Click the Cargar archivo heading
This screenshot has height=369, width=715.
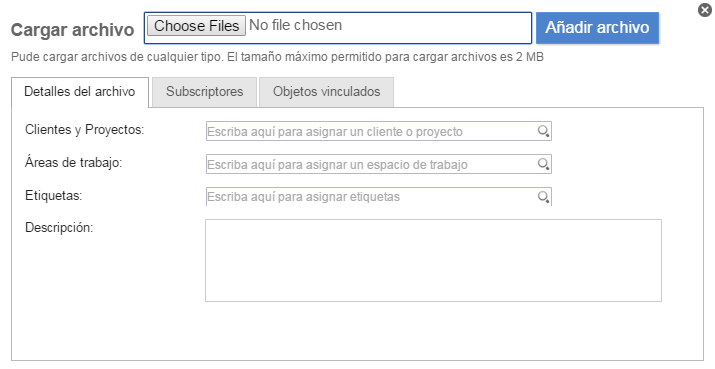(73, 30)
